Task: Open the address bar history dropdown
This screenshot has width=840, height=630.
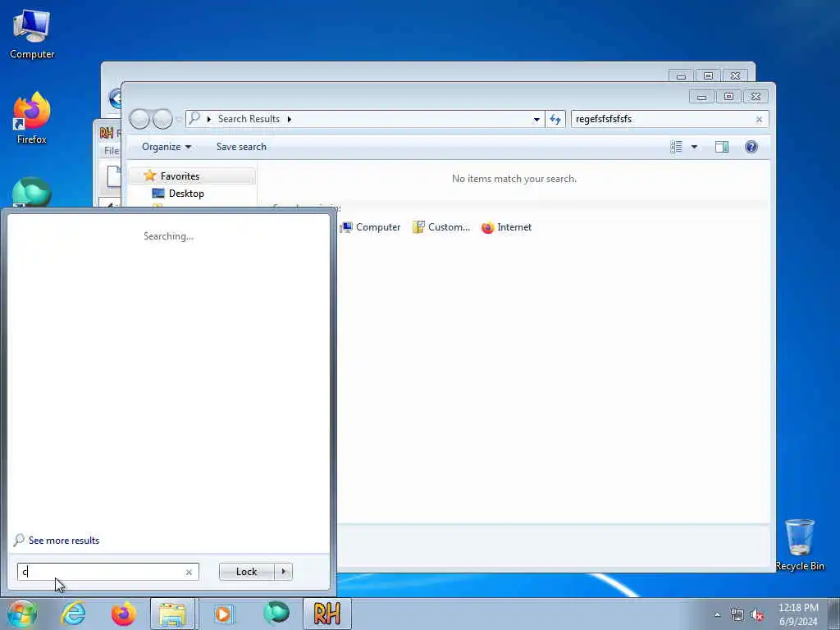Action: click(x=536, y=120)
